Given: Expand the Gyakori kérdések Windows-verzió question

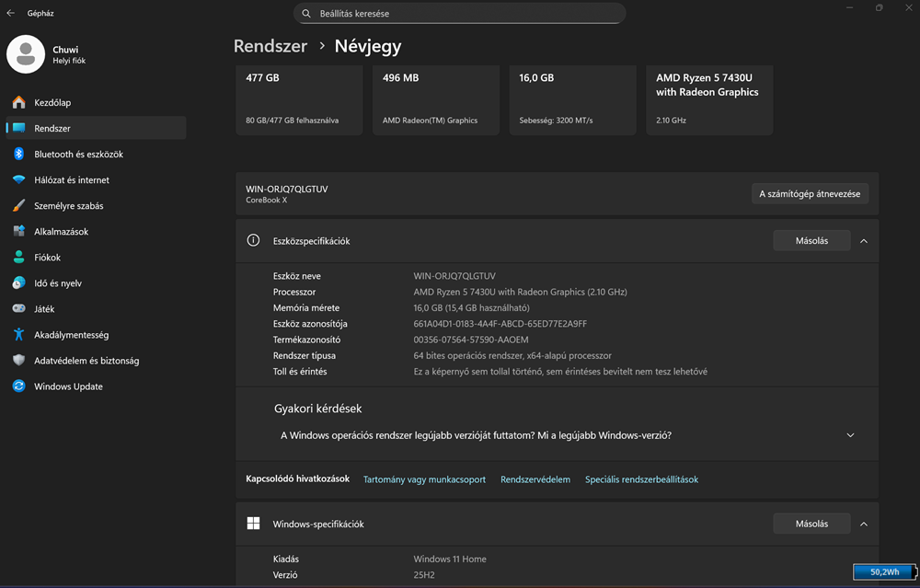Looking at the screenshot, I should pyautogui.click(x=849, y=435).
